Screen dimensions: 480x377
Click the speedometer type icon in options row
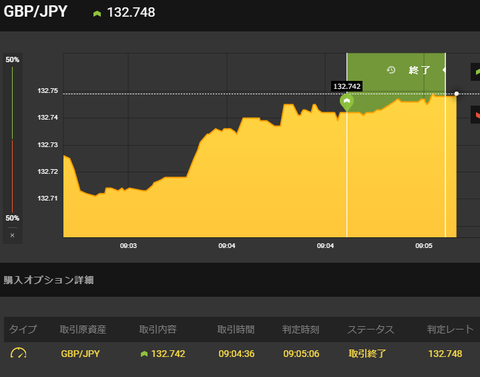(x=18, y=353)
